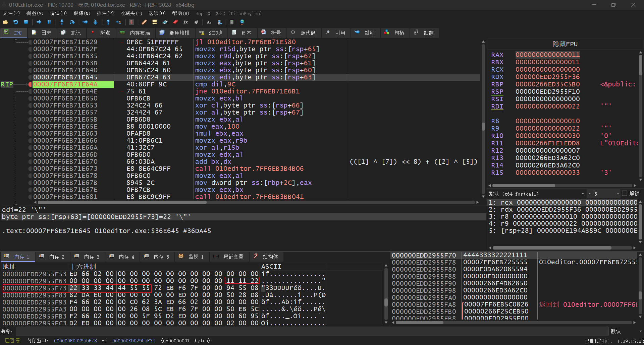Click the Step Into icon

[x=62, y=22]
